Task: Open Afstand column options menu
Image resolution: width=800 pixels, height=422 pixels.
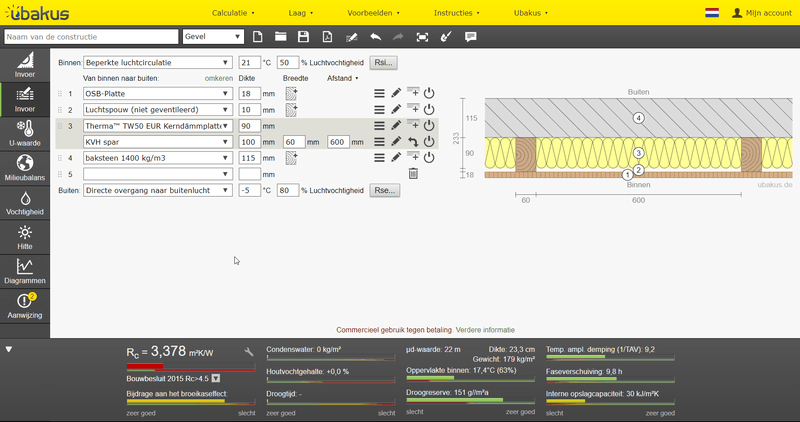Action: [342, 78]
